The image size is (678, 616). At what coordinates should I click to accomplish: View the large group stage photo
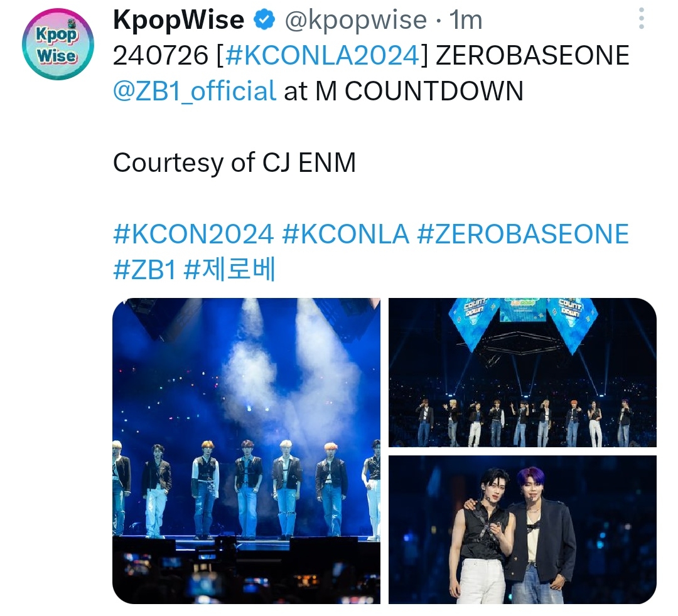click(247, 450)
